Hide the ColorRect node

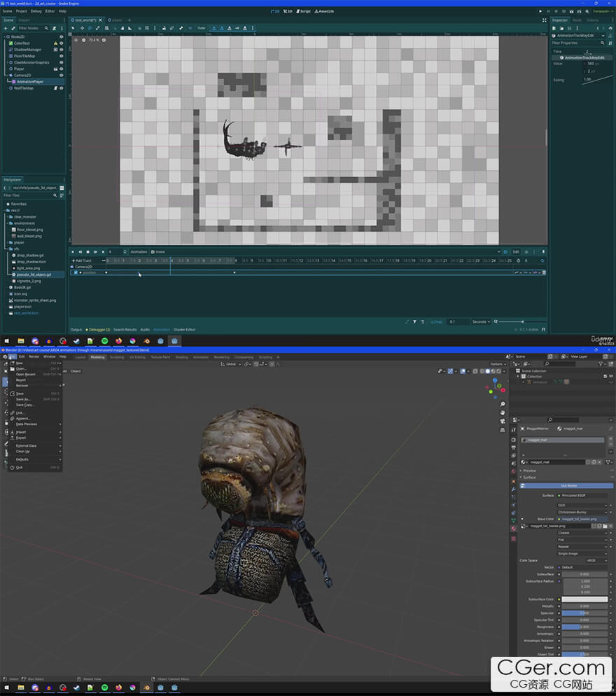[x=61, y=43]
